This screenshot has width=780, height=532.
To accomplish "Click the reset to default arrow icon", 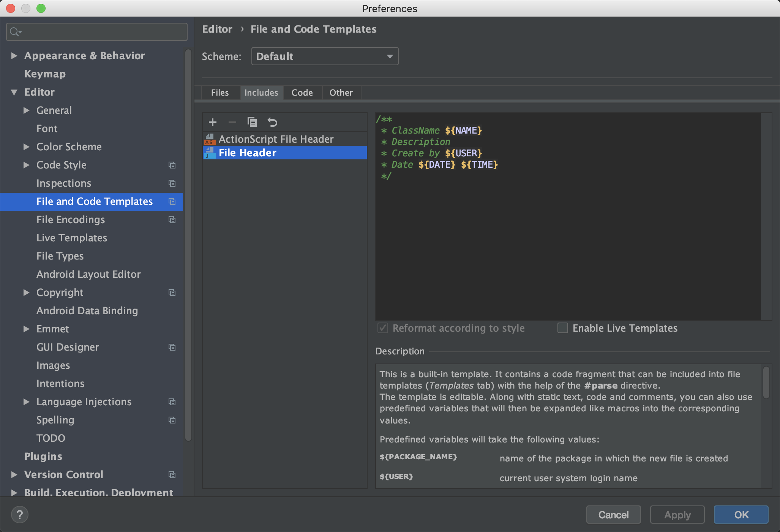I will 272,122.
